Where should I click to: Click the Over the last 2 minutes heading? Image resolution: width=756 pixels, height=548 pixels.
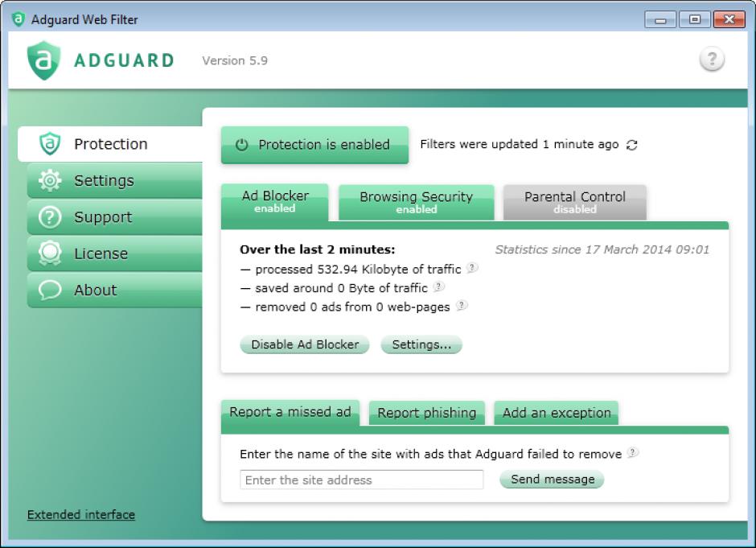[317, 249]
